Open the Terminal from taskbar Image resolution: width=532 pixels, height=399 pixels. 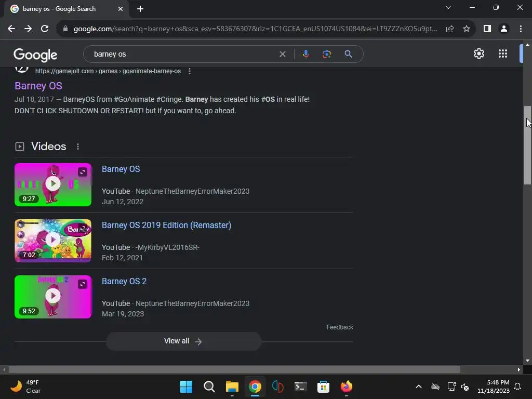[301, 387]
